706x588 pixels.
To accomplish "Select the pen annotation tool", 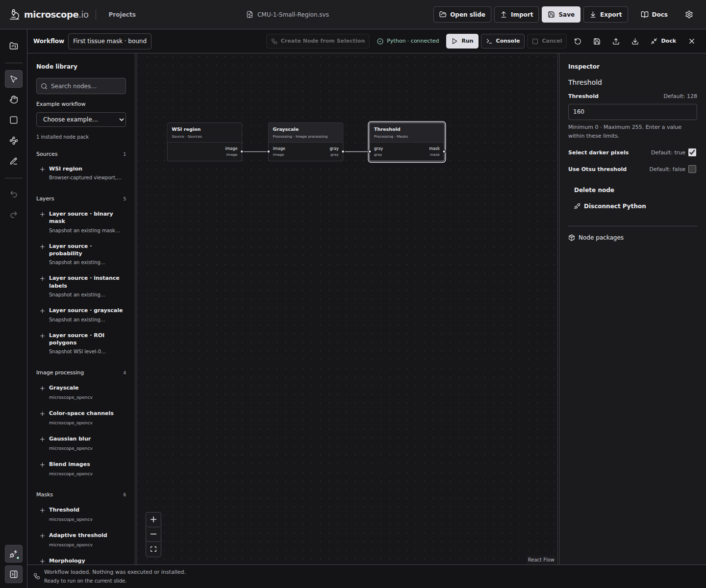I will pos(14,161).
